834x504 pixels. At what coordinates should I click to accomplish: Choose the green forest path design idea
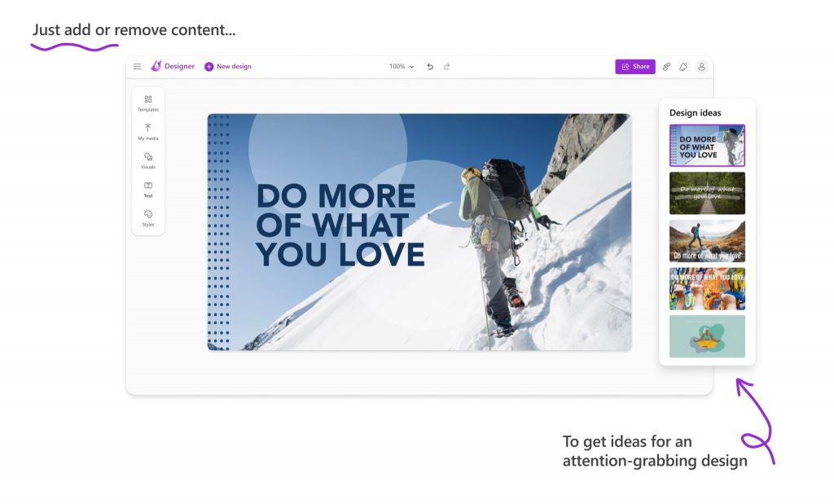pos(707,193)
